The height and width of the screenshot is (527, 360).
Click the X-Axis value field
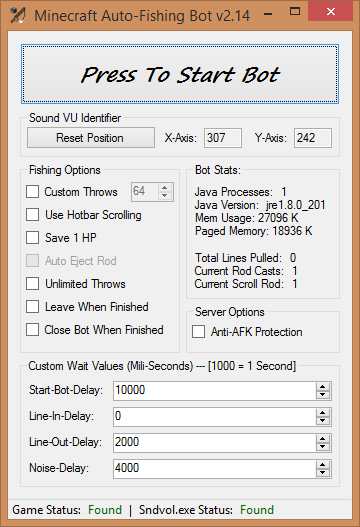pyautogui.click(x=223, y=137)
